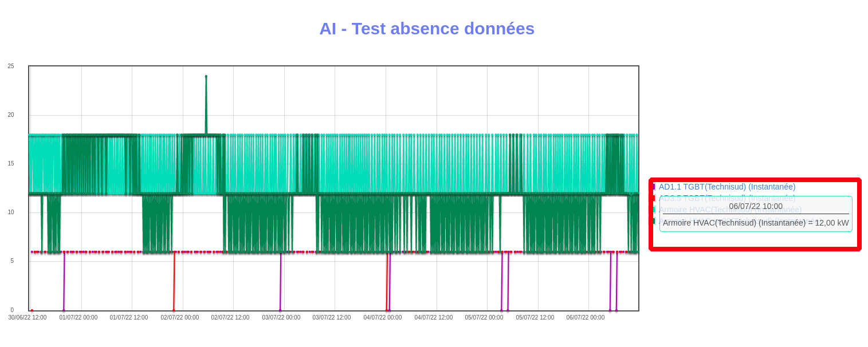
Task: Click the y-axis label 25
Action: coord(11,66)
